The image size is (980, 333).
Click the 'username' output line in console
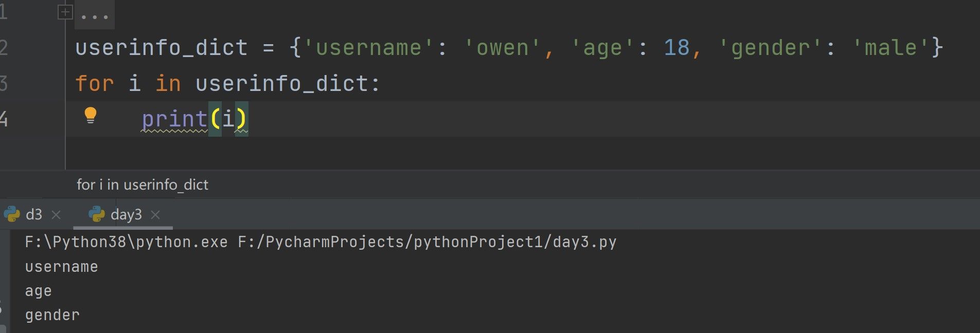[61, 267]
